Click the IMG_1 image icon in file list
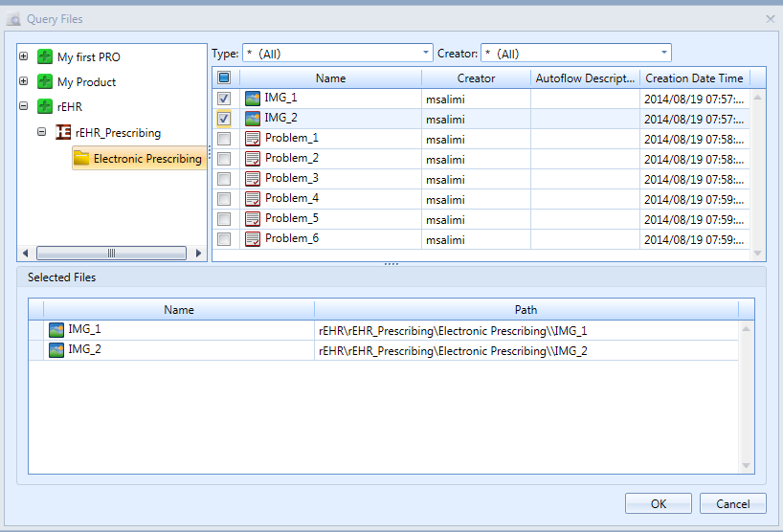Image resolution: width=783 pixels, height=532 pixels. [253, 98]
